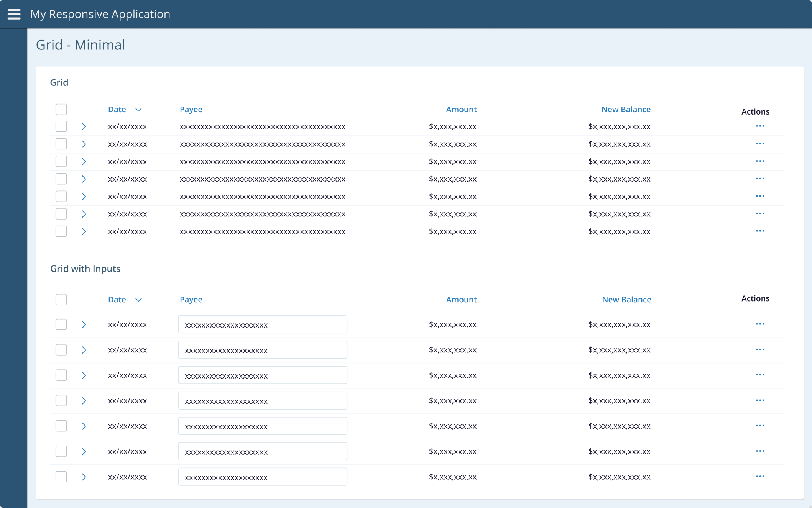Image resolution: width=812 pixels, height=508 pixels.
Task: Sort by New Balance in top Grid
Action: tap(626, 110)
